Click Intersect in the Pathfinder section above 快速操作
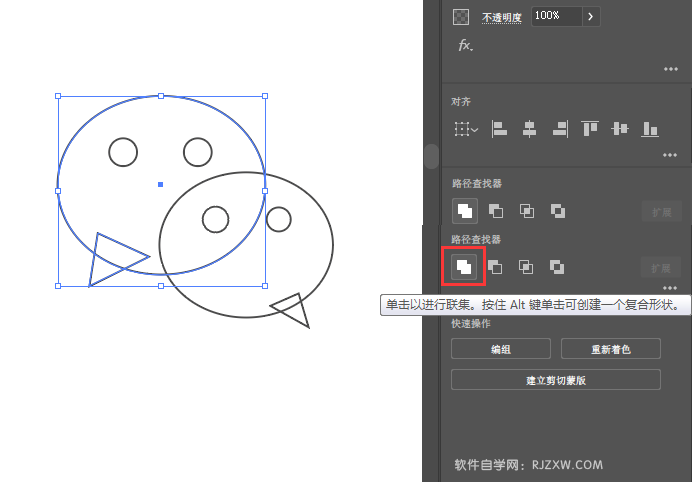692x482 pixels. 526,267
